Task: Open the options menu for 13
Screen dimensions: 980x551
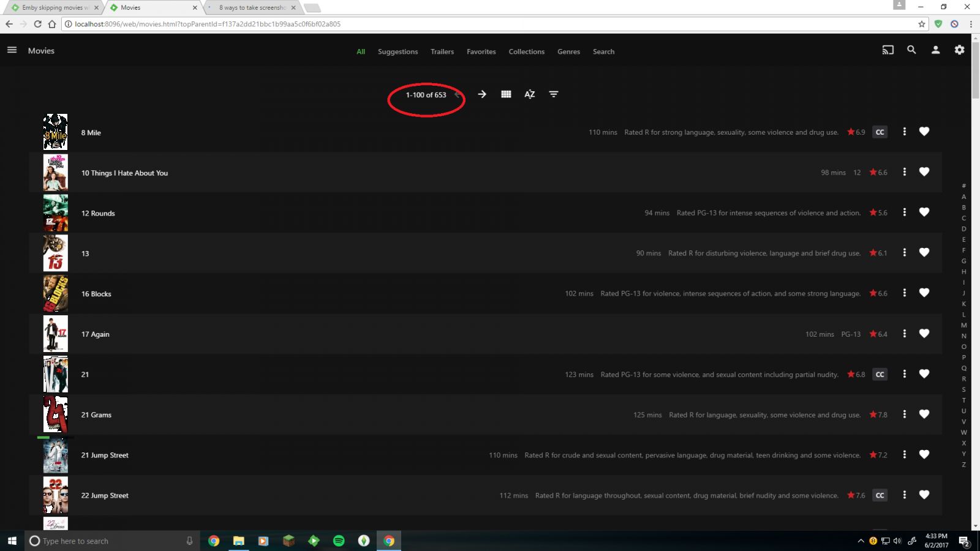Action: (905, 252)
